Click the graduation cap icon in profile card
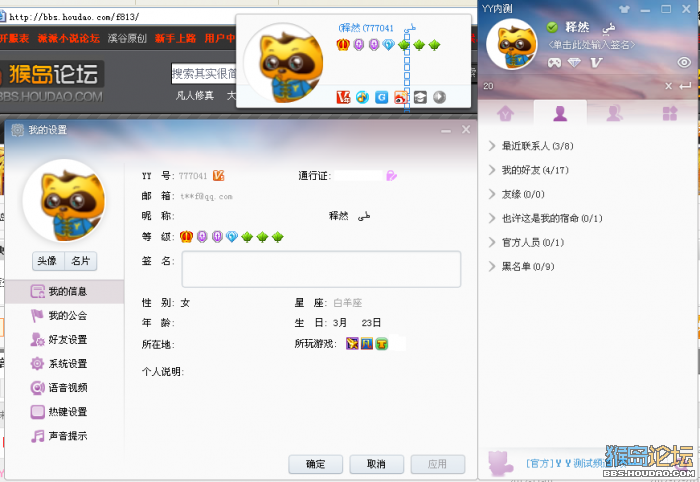Screen dimensions: 700x482 [x=420, y=97]
